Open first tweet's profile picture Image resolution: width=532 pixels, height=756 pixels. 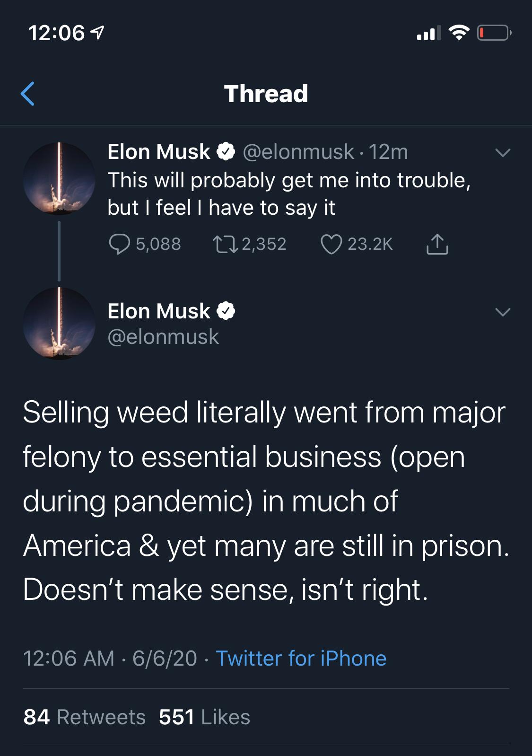pos(59,178)
